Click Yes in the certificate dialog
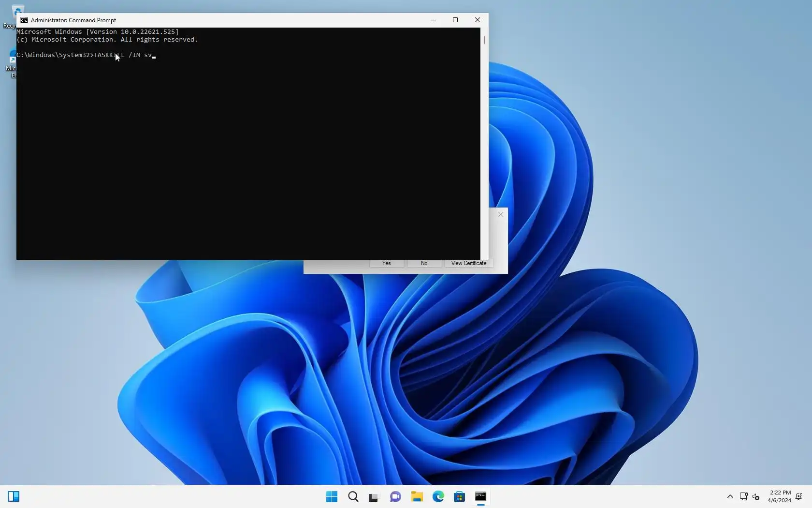 pyautogui.click(x=387, y=263)
